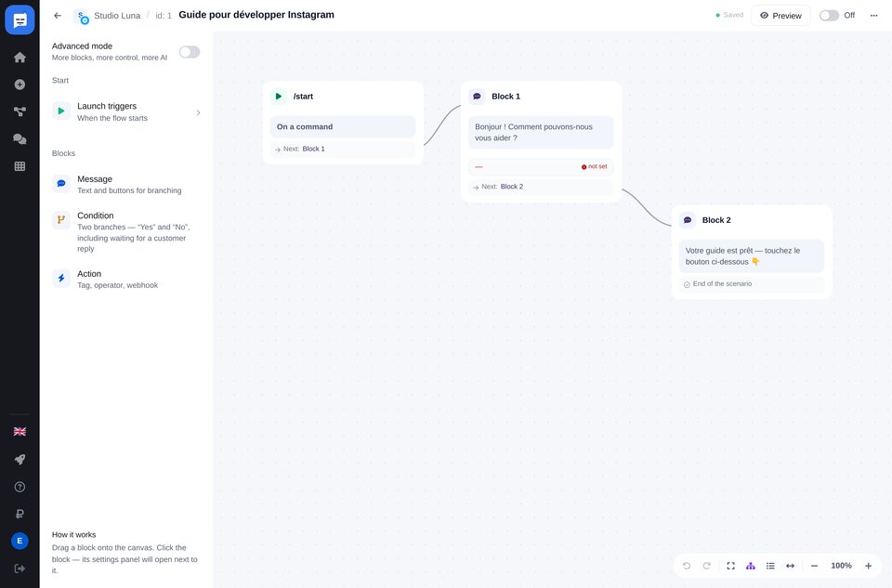The width and height of the screenshot is (892, 588).
Task: Select the On a command trigger
Action: [343, 127]
